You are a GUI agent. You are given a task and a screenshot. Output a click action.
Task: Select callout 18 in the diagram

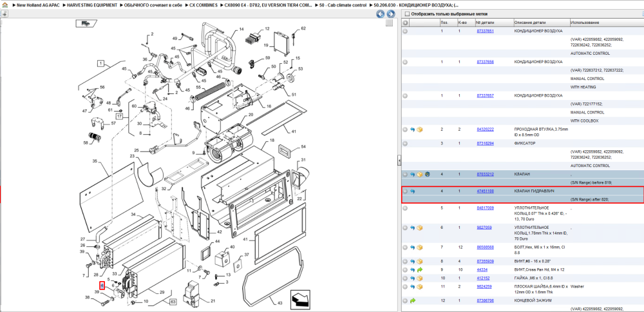click(272, 141)
